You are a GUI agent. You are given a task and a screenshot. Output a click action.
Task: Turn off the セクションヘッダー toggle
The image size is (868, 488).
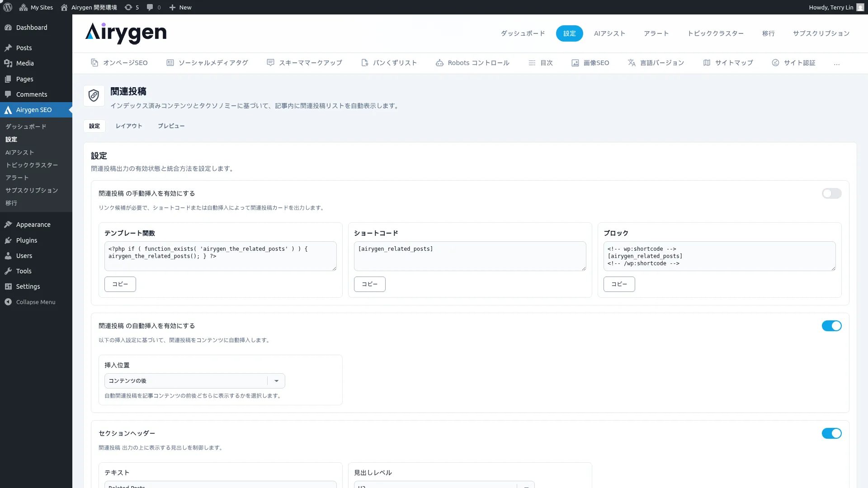831,433
